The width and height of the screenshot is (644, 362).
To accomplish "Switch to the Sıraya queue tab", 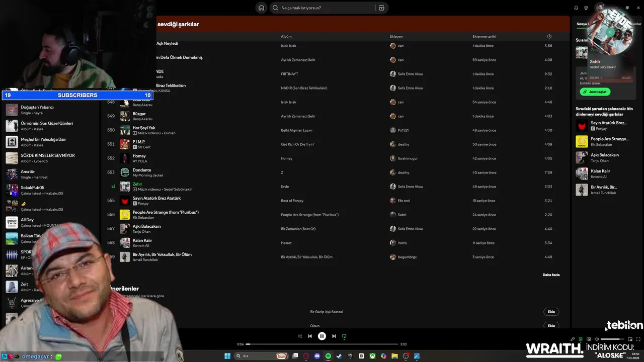I will (582, 24).
